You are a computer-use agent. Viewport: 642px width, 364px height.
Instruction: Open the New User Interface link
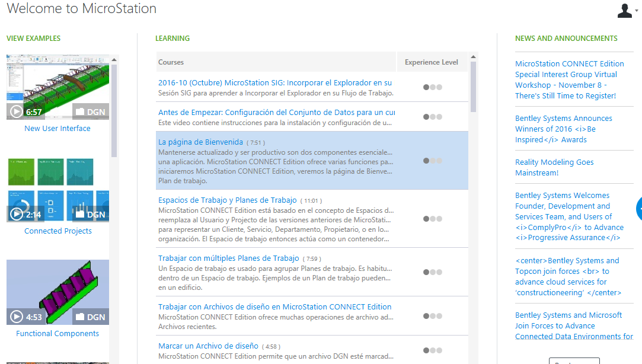coord(58,129)
